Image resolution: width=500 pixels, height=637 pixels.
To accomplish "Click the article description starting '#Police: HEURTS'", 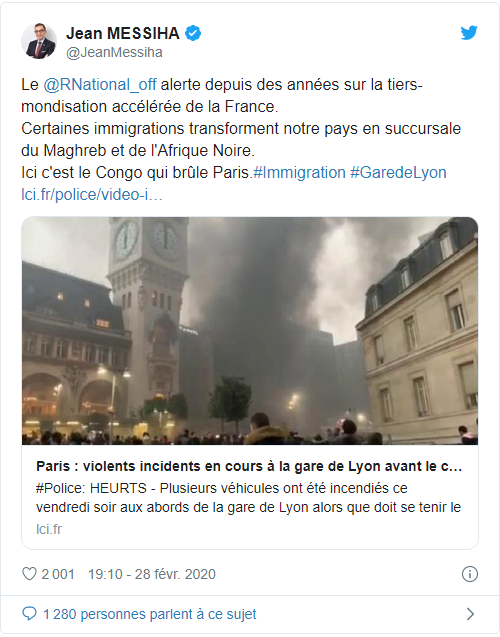I will [249, 498].
